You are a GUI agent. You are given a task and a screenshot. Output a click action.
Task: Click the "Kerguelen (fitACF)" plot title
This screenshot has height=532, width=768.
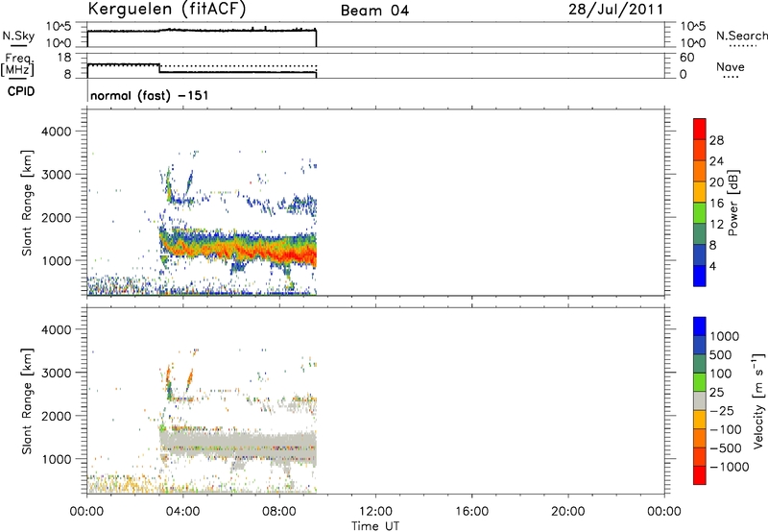tap(166, 10)
